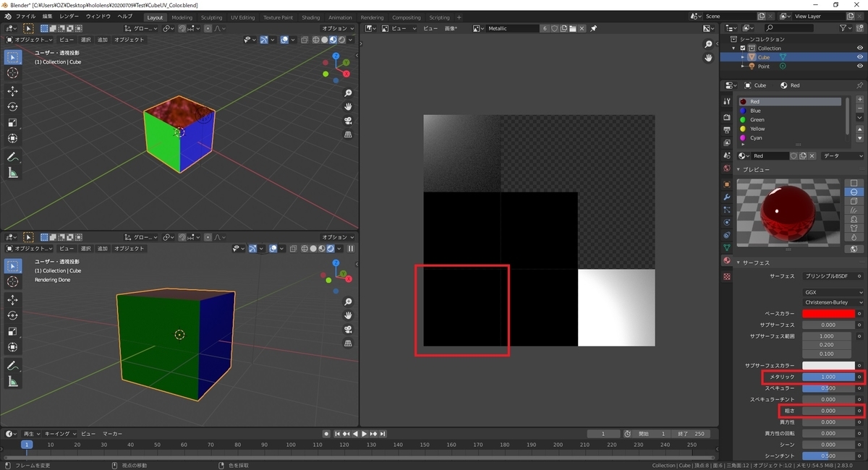Image resolution: width=868 pixels, height=470 pixels.
Task: Open オプション dropdown in upper viewport
Action: point(338,28)
